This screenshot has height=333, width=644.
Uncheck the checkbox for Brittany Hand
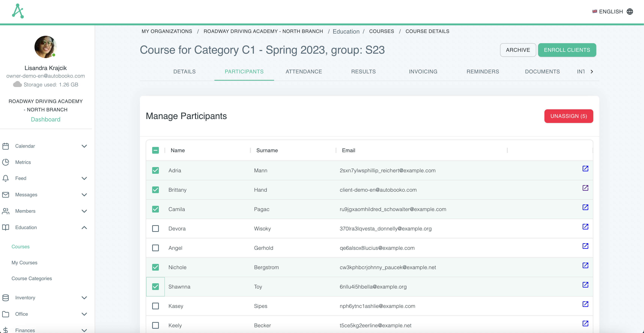[x=155, y=190]
